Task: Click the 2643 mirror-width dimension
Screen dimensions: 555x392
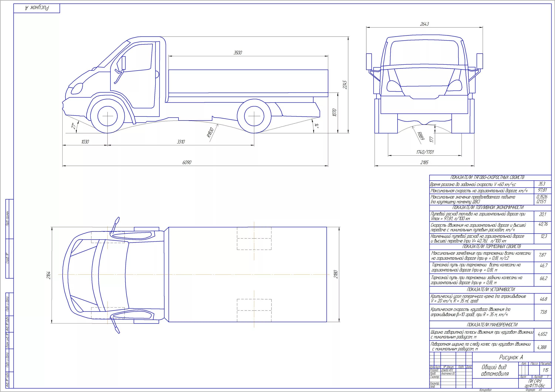Action: click(424, 24)
